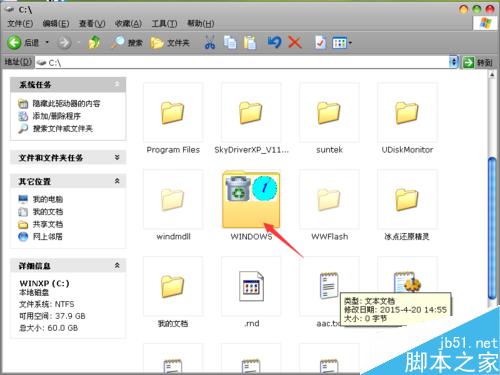Open Forward button history dropdown arrow
Viewport: 500px width, 375px height.
coord(79,42)
